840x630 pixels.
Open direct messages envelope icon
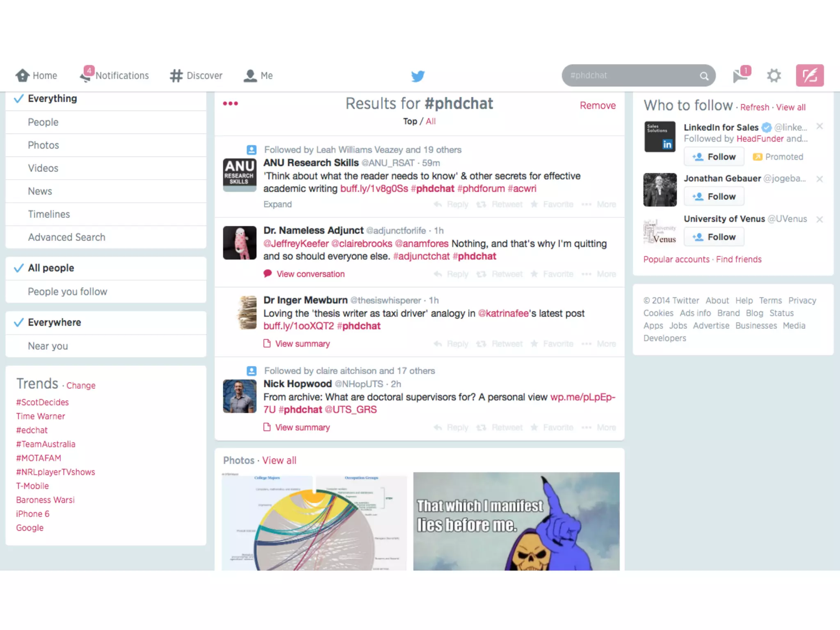741,75
